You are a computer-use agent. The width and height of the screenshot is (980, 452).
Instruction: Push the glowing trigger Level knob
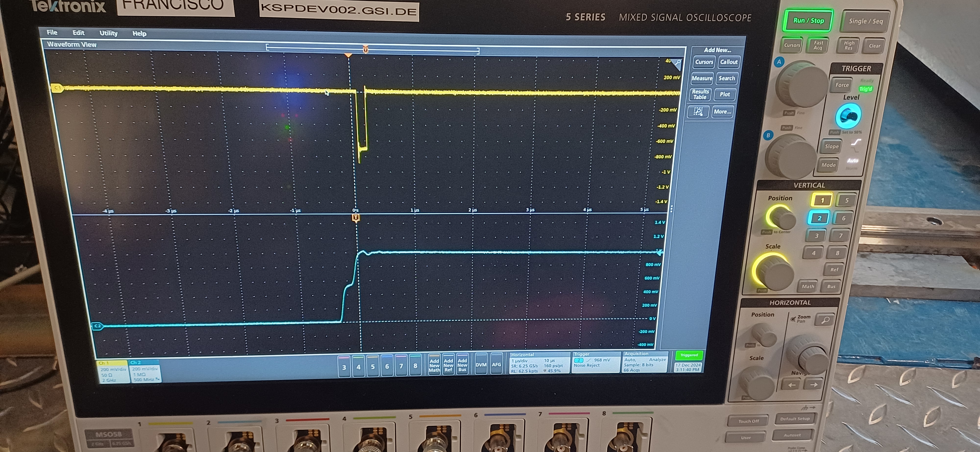point(848,116)
